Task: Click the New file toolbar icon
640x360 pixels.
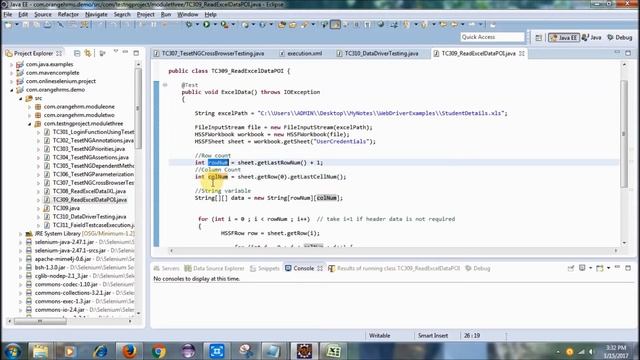Action: [x=8, y=25]
